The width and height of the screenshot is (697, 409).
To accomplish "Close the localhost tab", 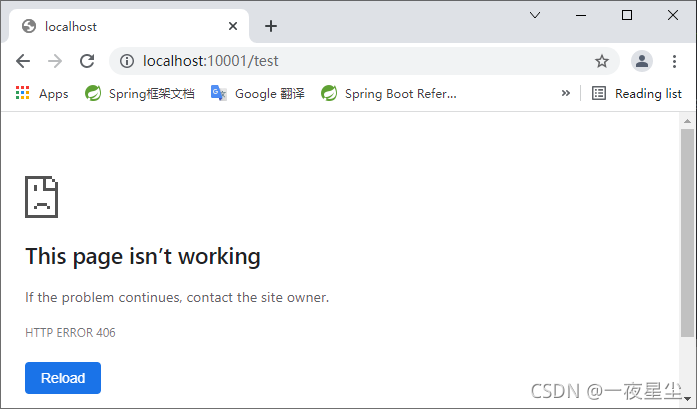I will [x=233, y=26].
